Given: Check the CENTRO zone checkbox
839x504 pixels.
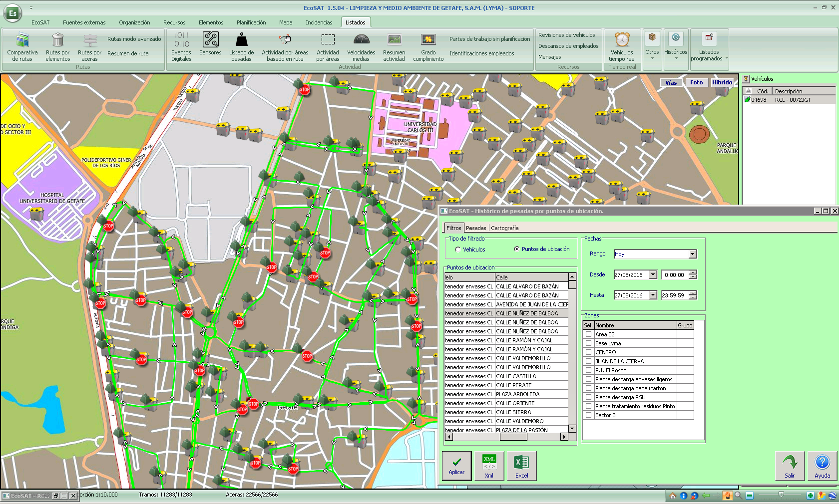Looking at the screenshot, I should pyautogui.click(x=589, y=352).
